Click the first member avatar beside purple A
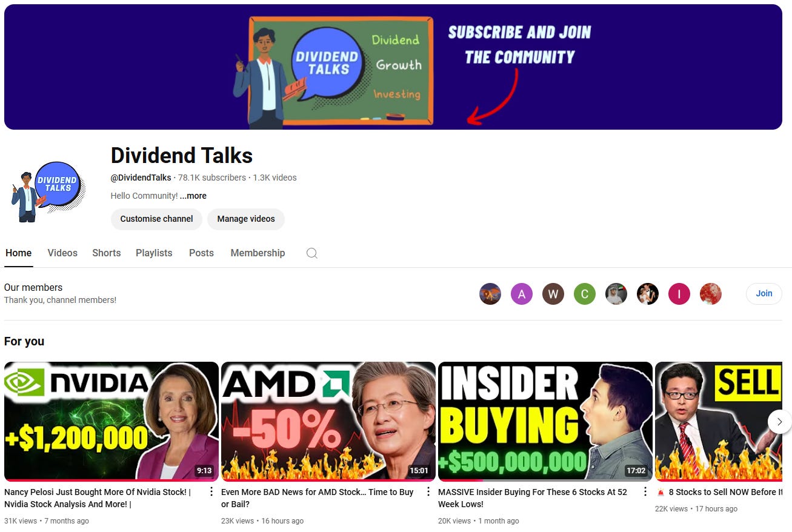The width and height of the screenshot is (792, 532). pos(490,294)
